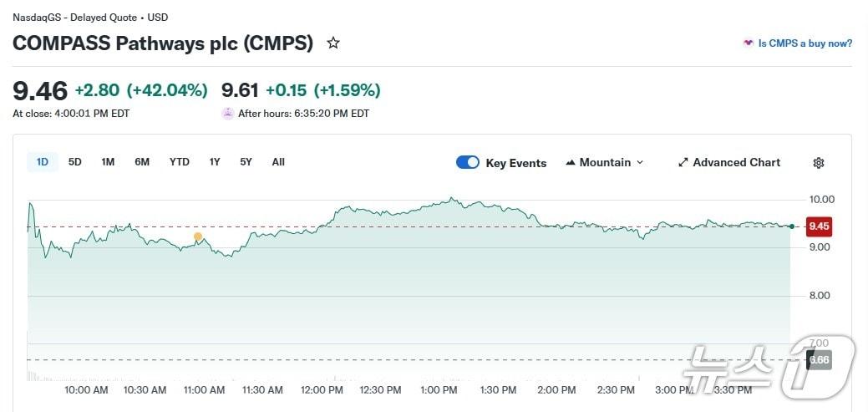
Task: Click the red 9.45 current price label
Action: [x=819, y=226]
